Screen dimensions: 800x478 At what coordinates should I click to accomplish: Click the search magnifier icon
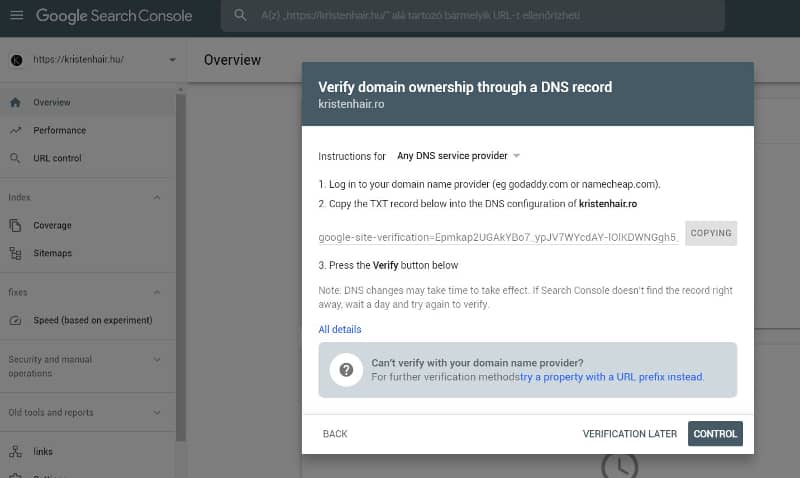pyautogui.click(x=240, y=16)
